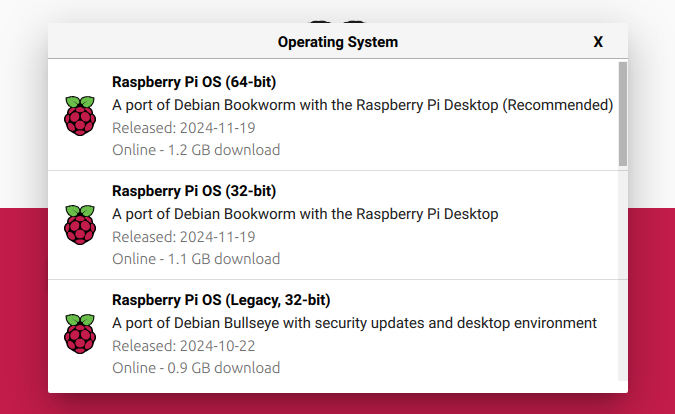Screen dimensions: 675x414
Task: Click the scrollbar track below the thumb
Action: coord(623,273)
